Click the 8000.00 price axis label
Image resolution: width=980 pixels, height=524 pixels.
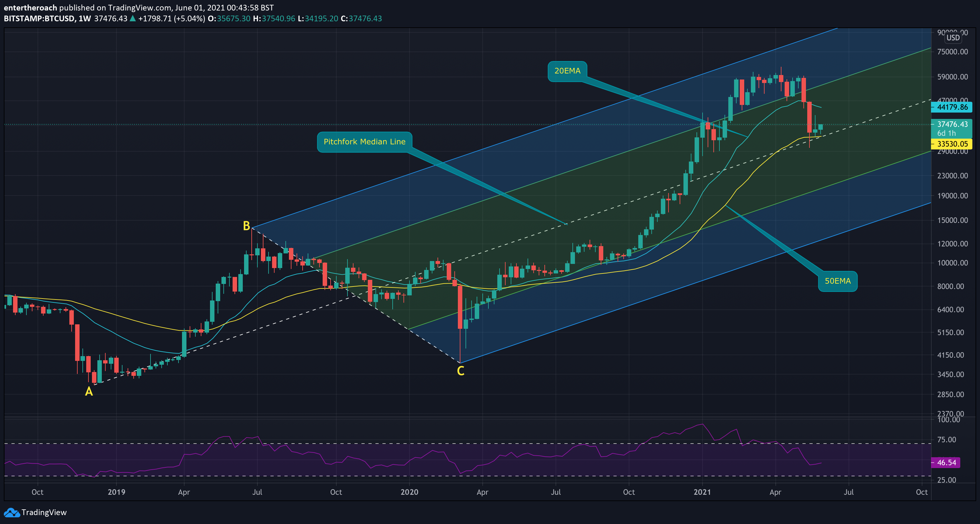point(950,286)
